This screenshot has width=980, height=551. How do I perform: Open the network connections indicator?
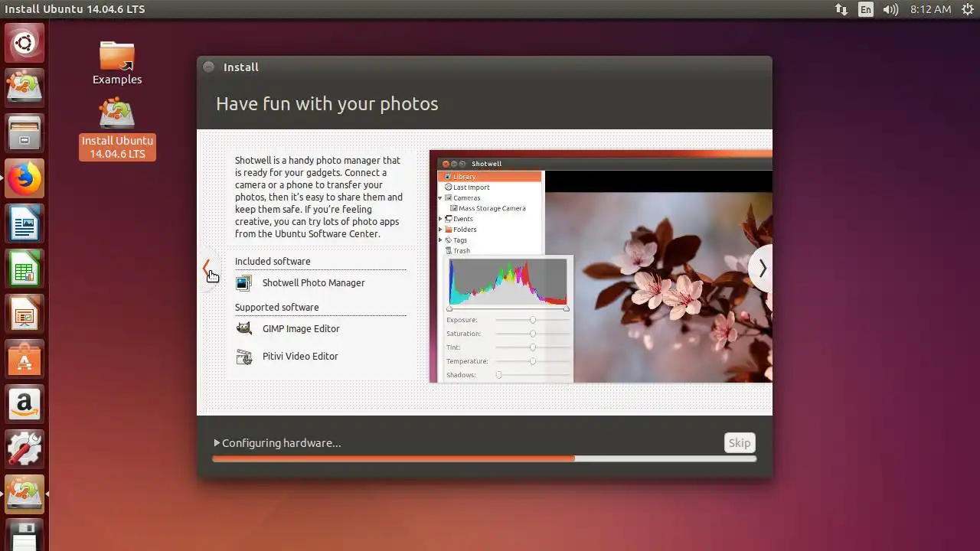tap(841, 9)
